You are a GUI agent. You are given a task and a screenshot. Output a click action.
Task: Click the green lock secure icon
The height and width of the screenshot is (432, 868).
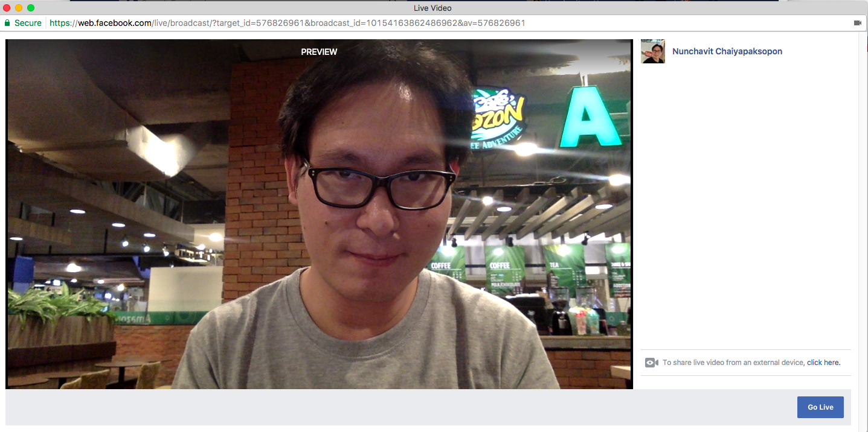(7, 23)
